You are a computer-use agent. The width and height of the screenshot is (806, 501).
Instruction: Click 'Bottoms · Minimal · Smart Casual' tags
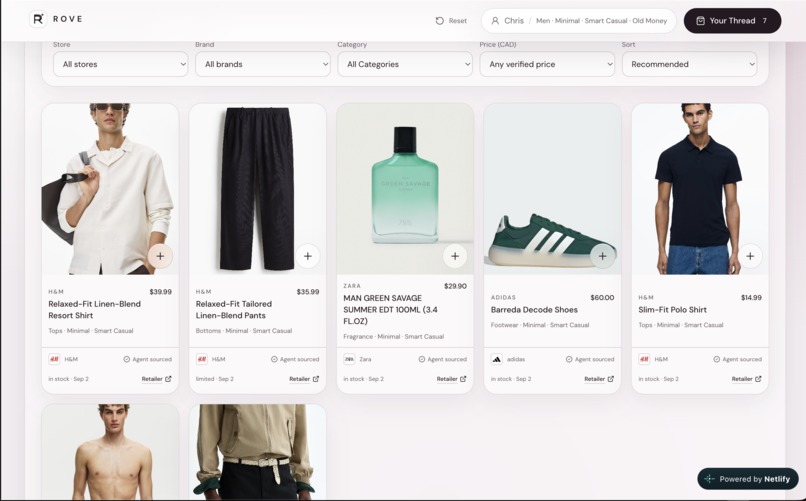tap(244, 331)
